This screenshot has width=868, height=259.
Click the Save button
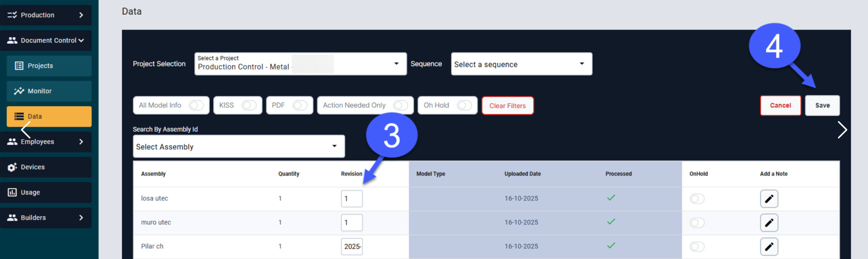[822, 106]
